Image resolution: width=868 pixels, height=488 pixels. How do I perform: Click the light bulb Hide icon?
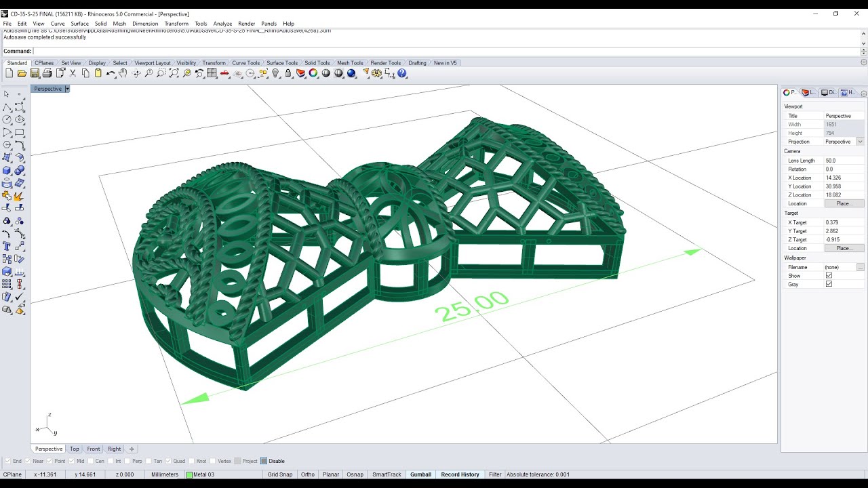pos(276,73)
